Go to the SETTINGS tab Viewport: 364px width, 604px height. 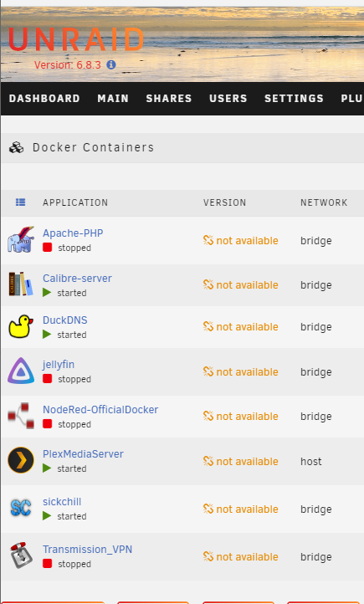294,99
